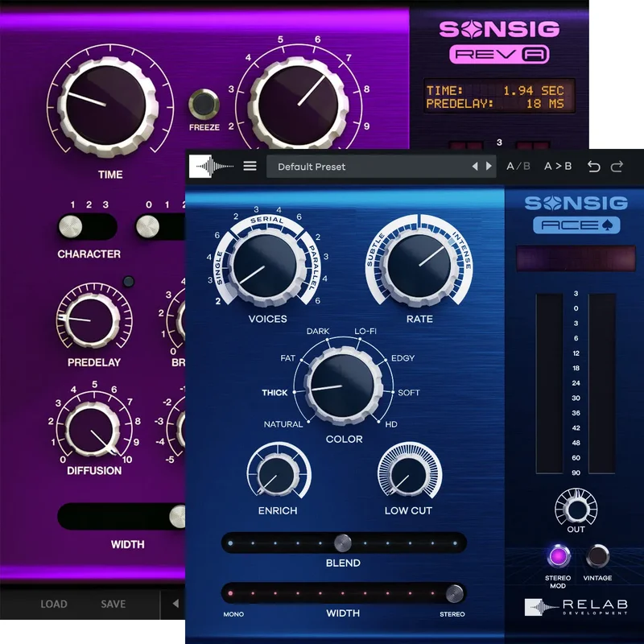
Task: Click the right output level meter
Action: [x=601, y=383]
